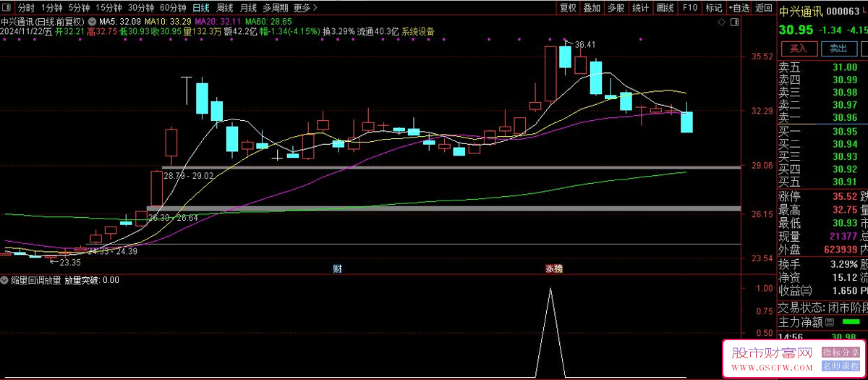Click the 中兴通讯(日线,前复权) chart title

43,20
